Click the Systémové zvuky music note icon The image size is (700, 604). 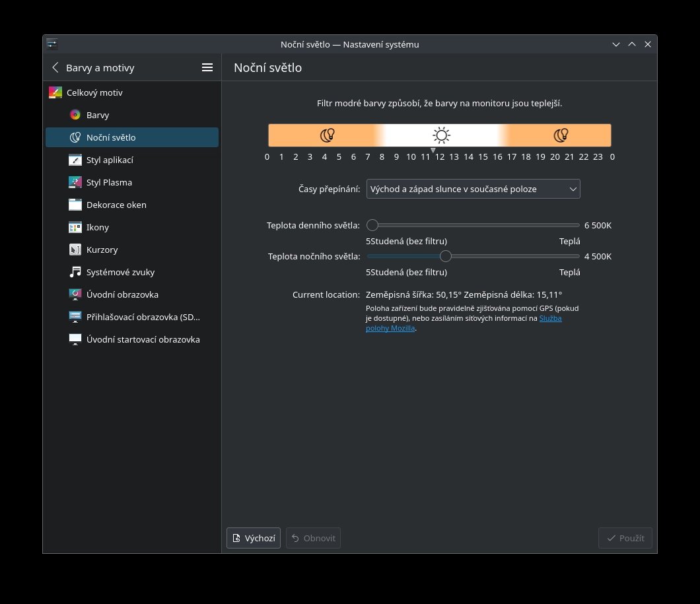pos(75,272)
